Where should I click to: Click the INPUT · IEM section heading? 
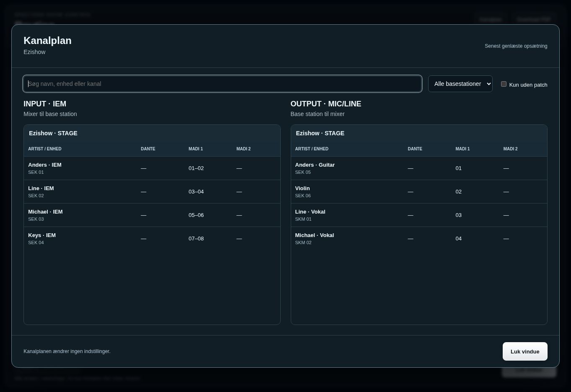tap(45, 104)
